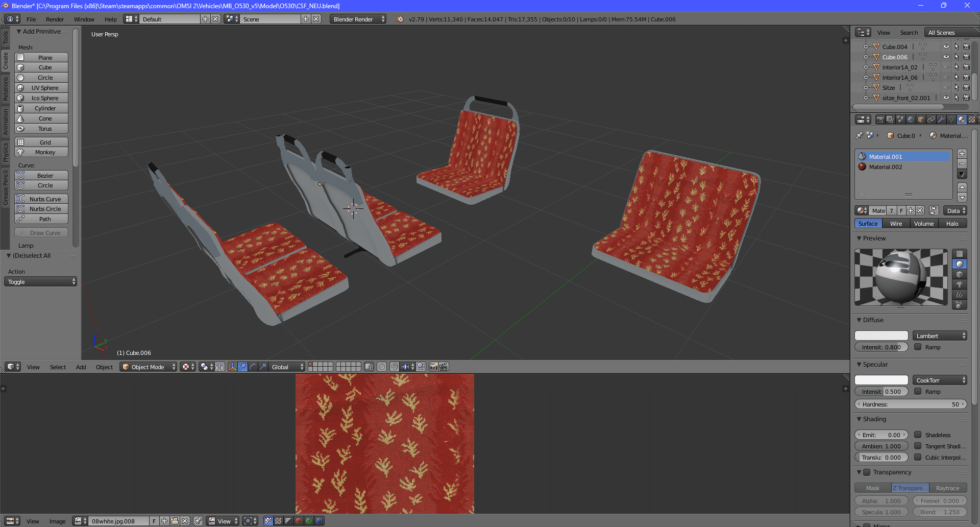Open the Object Mode dropdown

pyautogui.click(x=148, y=367)
